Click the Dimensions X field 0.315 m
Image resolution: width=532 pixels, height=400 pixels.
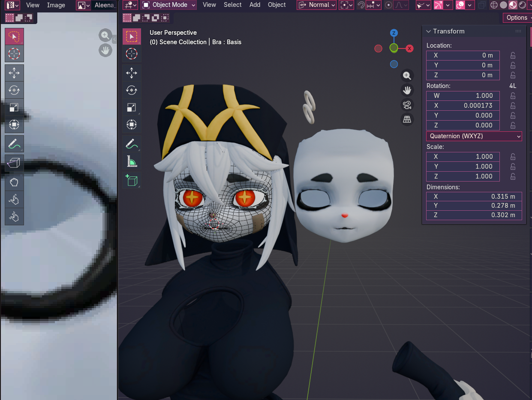[474, 197]
